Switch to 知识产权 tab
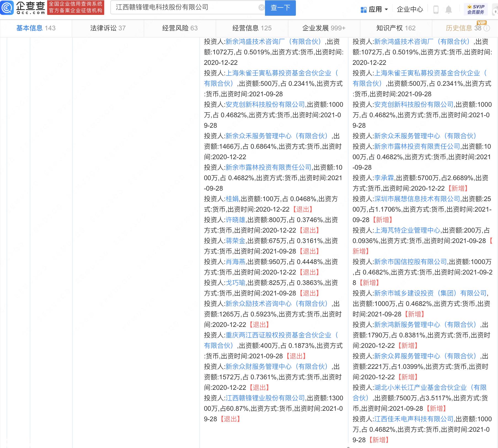This screenshot has height=448, width=498. [396, 28]
